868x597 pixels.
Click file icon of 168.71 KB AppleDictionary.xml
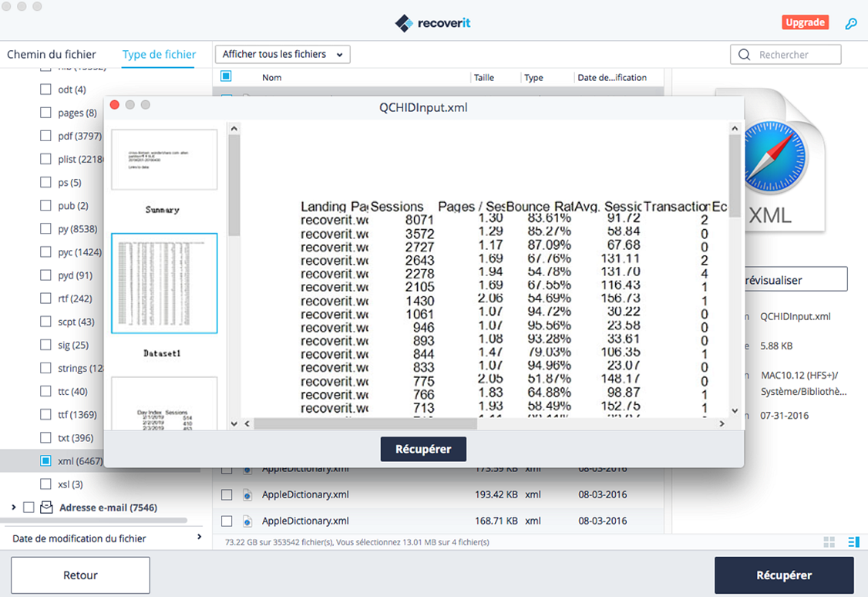click(x=247, y=521)
